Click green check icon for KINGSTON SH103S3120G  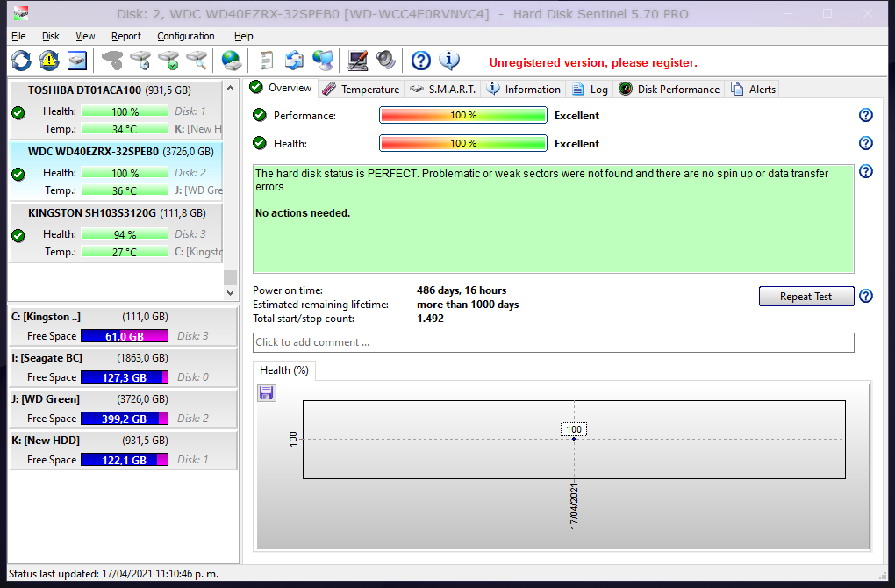[18, 236]
